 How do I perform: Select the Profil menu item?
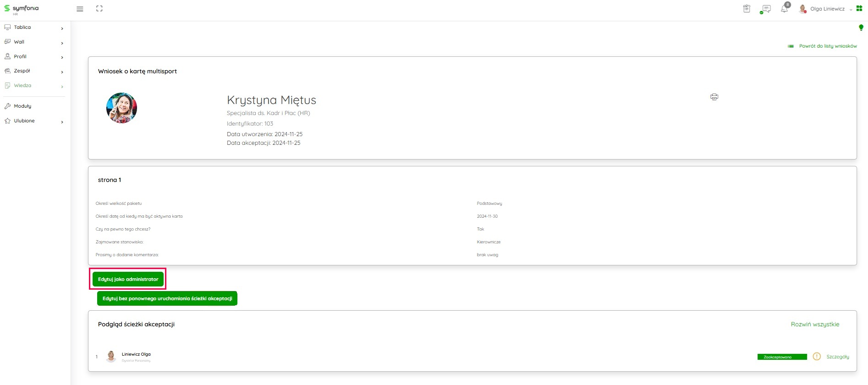click(x=20, y=56)
